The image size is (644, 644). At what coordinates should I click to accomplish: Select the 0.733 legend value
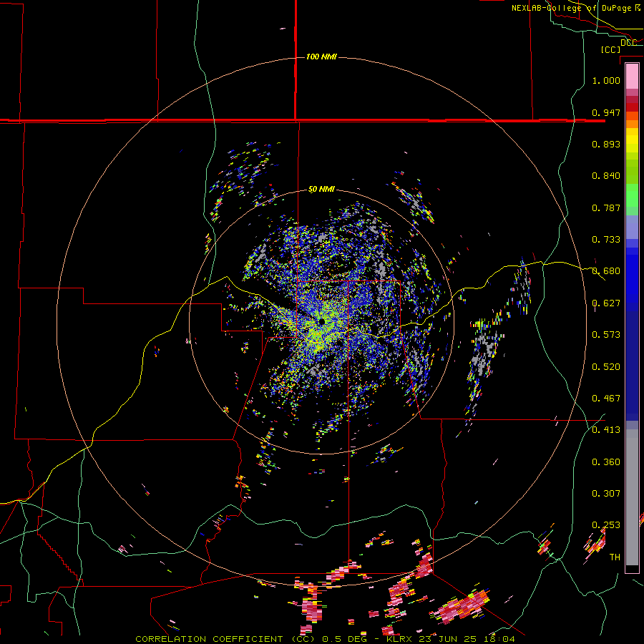tap(606, 240)
